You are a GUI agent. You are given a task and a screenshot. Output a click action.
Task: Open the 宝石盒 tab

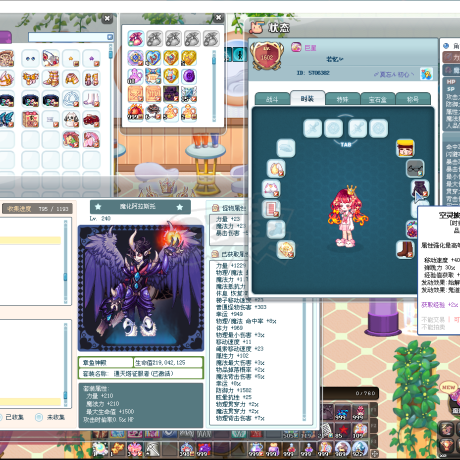(378, 99)
